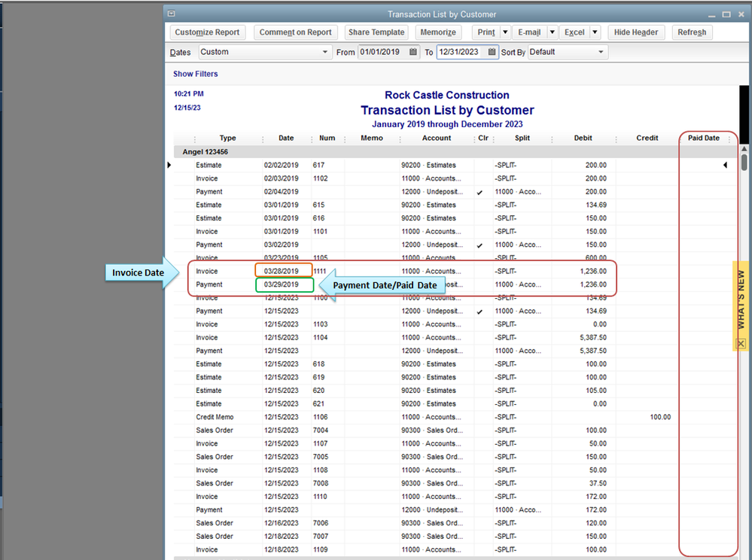Click the Paid Date column header
The height and width of the screenshot is (560, 752).
point(704,138)
